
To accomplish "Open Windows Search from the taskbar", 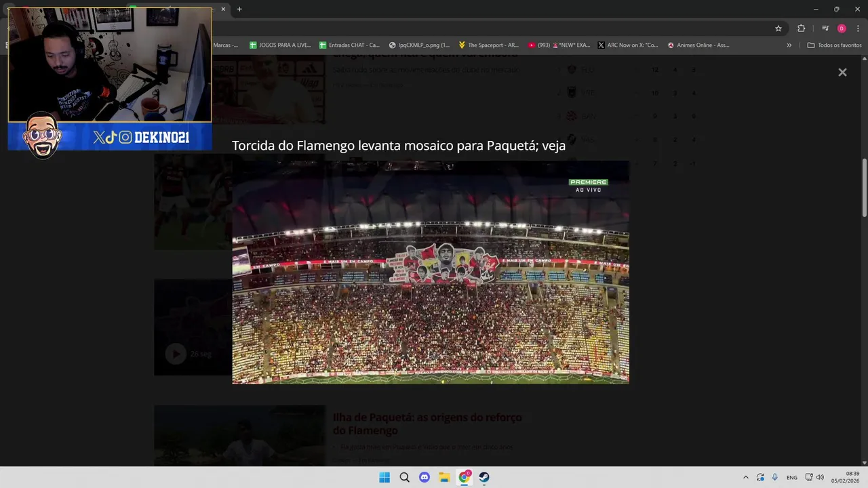I will coord(404,477).
